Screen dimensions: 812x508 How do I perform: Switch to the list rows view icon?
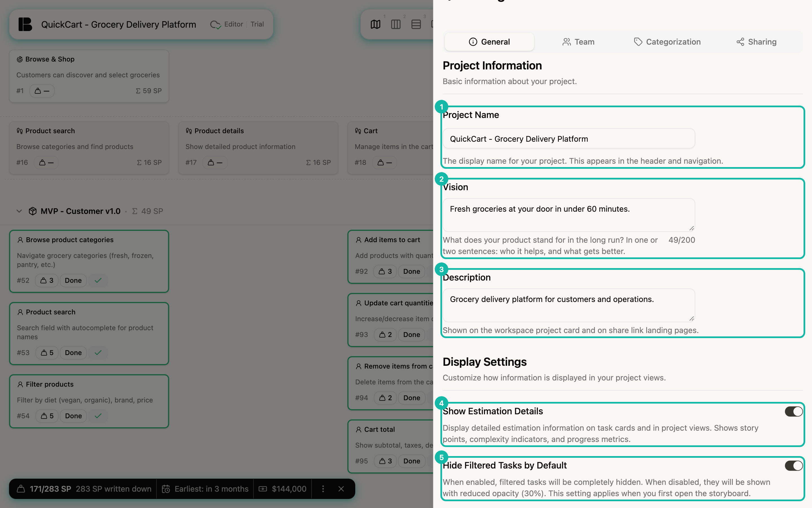click(x=416, y=25)
